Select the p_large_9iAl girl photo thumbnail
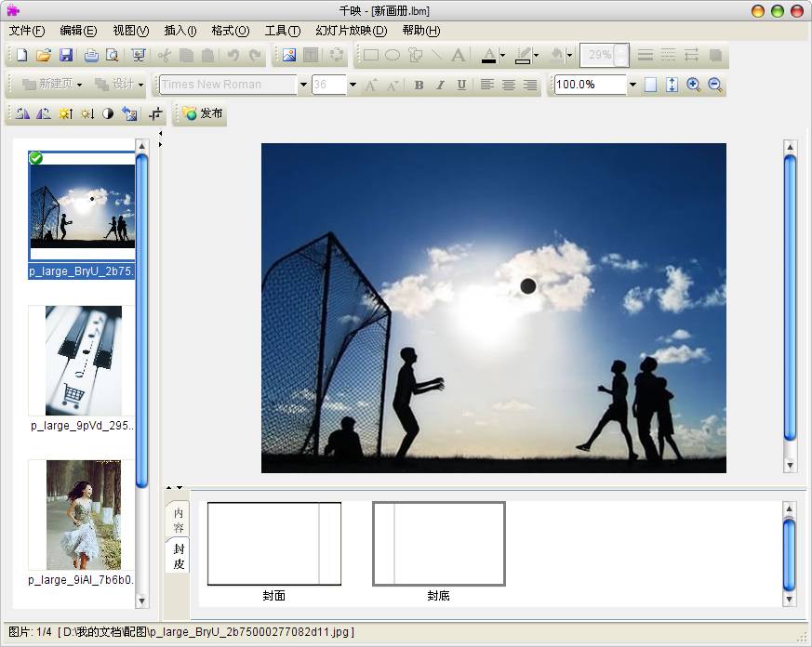This screenshot has height=647, width=812. (x=83, y=514)
